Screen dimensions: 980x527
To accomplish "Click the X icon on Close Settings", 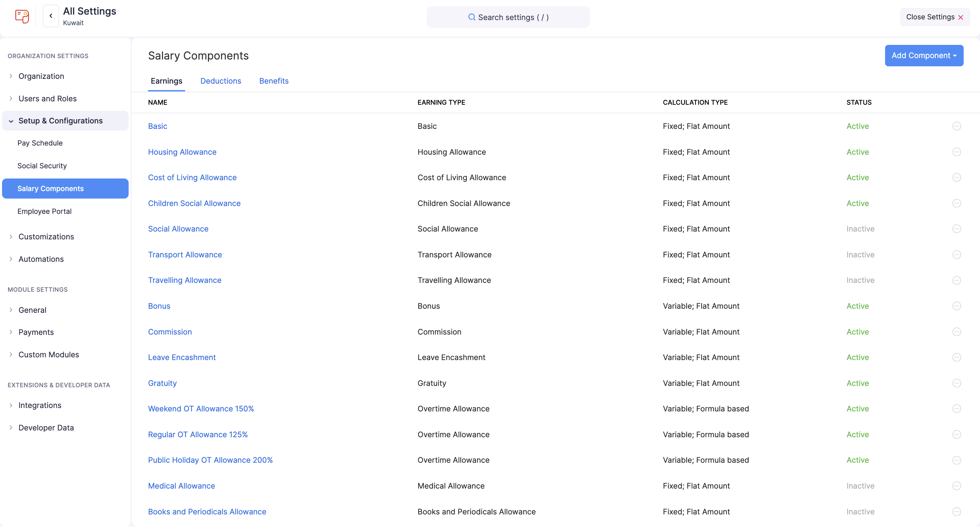I will (x=961, y=17).
